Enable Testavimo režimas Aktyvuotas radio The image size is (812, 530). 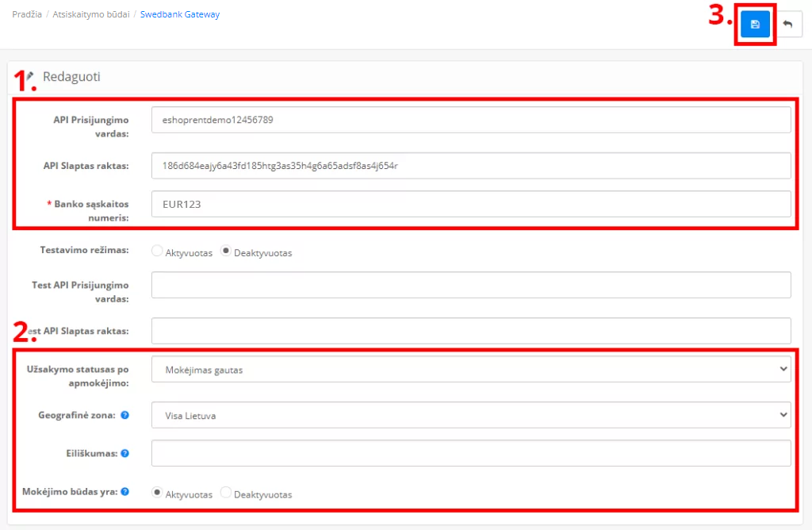pyautogui.click(x=157, y=252)
